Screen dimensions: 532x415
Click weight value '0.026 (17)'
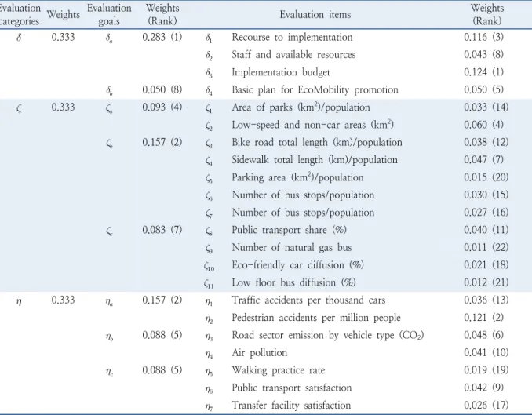[486, 405]
